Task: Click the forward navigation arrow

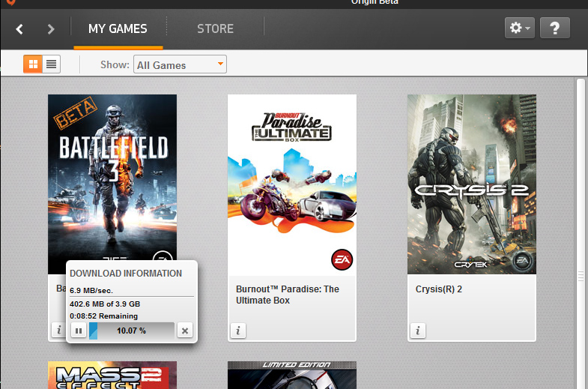Action: pos(51,29)
